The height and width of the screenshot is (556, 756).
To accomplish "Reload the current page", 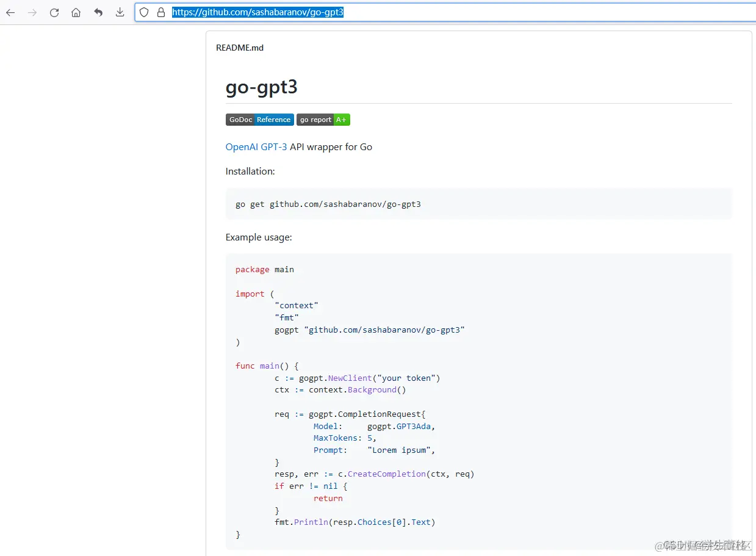I will (54, 12).
